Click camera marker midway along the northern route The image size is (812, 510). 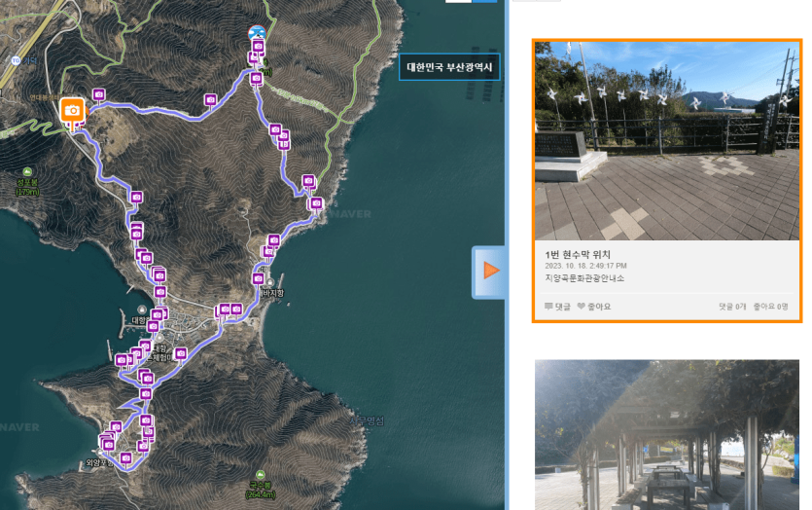tap(210, 99)
